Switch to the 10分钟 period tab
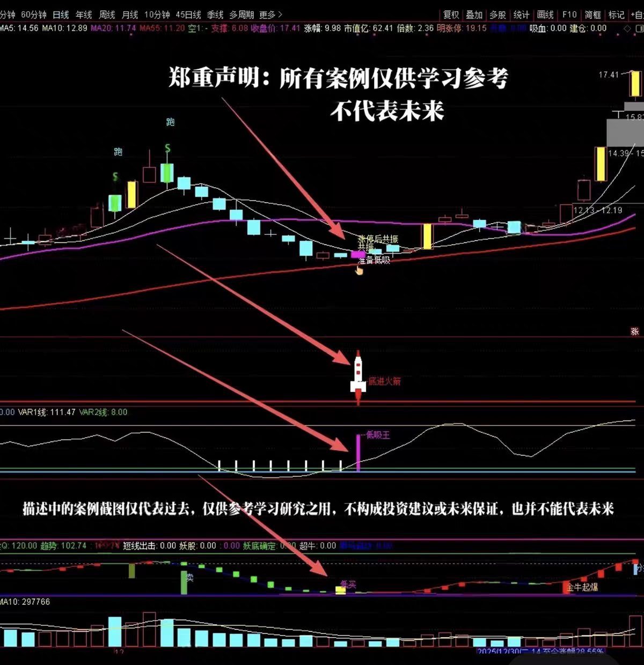Viewport: 644px width, 665px height. pyautogui.click(x=157, y=14)
